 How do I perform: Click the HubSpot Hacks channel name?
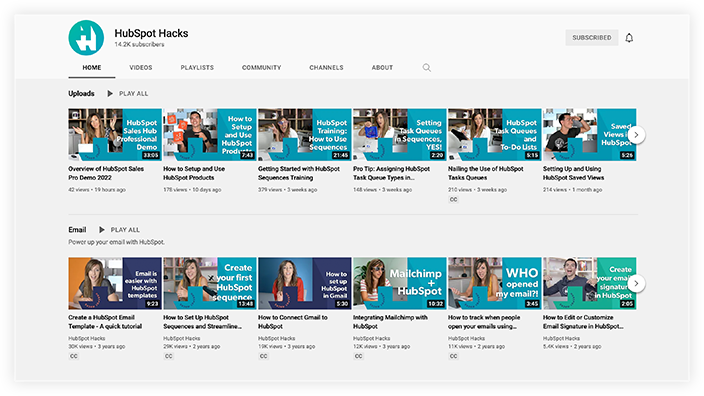tap(151, 33)
